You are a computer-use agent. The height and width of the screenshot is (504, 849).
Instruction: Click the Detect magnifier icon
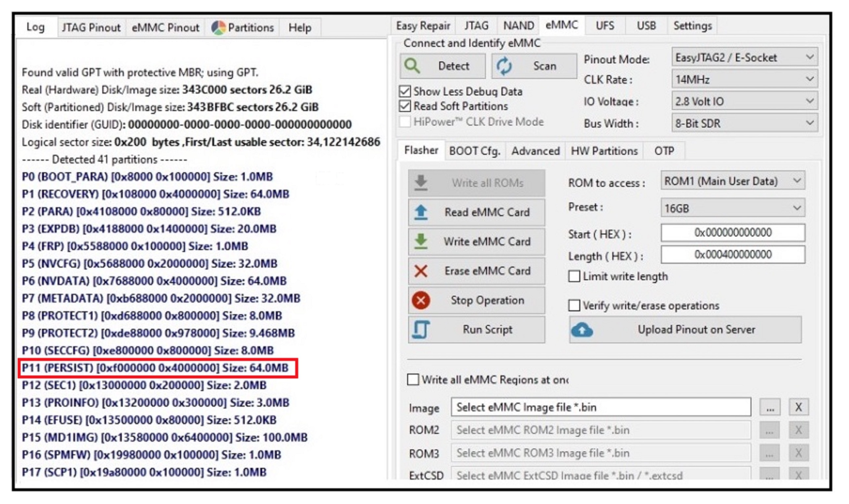click(412, 66)
